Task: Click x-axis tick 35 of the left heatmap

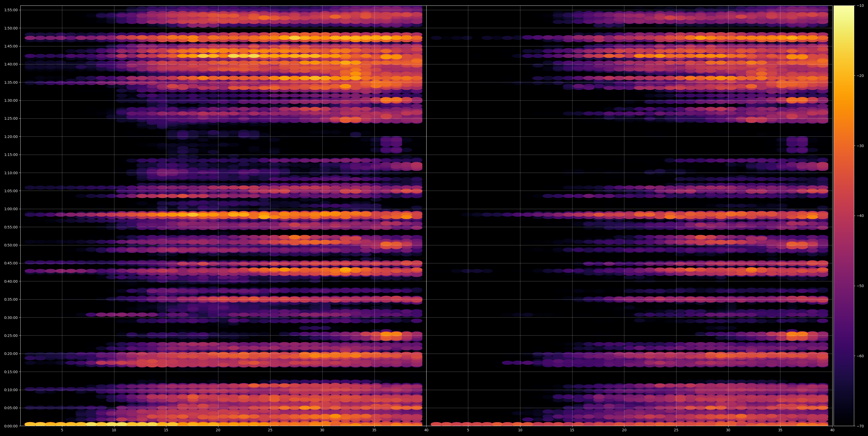Action: pos(374,430)
